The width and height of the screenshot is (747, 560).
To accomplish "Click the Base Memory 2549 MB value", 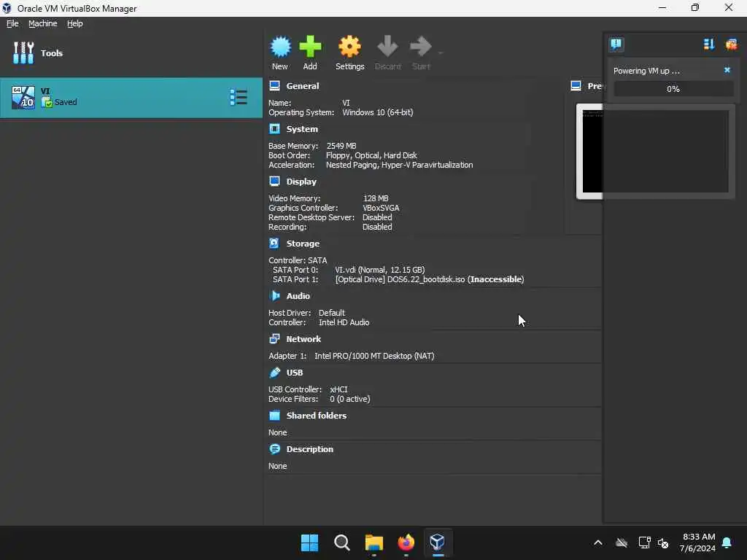I will pyautogui.click(x=341, y=146).
